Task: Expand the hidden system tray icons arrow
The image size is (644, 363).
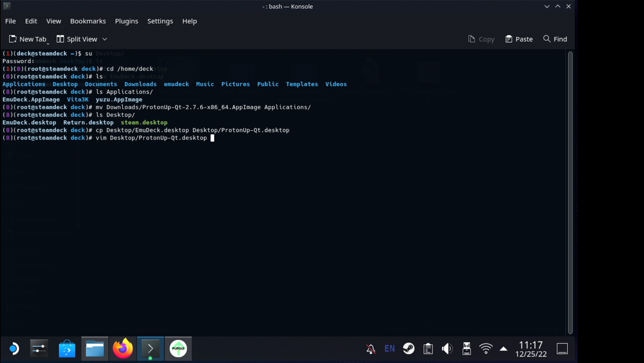Action: (504, 348)
